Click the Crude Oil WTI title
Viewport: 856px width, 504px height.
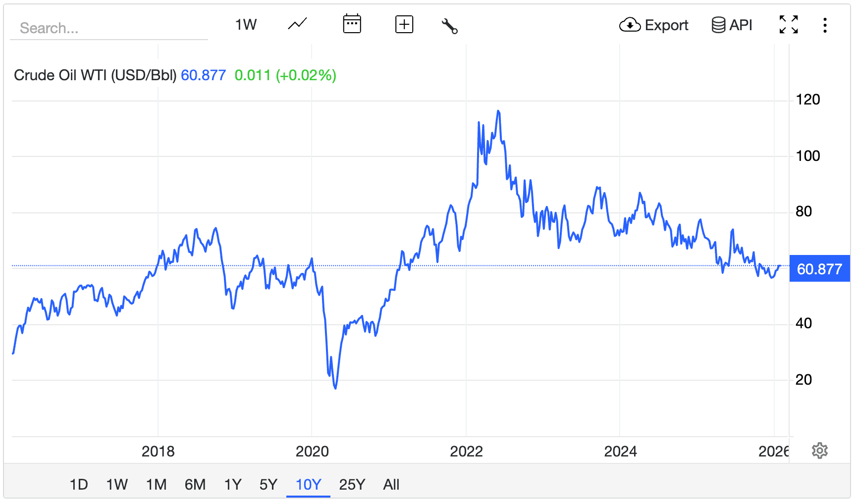(x=95, y=75)
